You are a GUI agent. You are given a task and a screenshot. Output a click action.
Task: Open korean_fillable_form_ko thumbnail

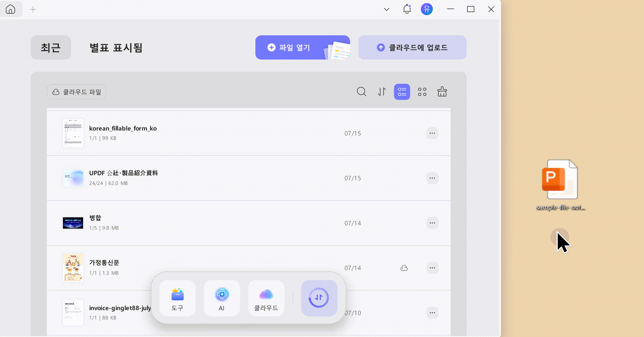pyautogui.click(x=73, y=133)
